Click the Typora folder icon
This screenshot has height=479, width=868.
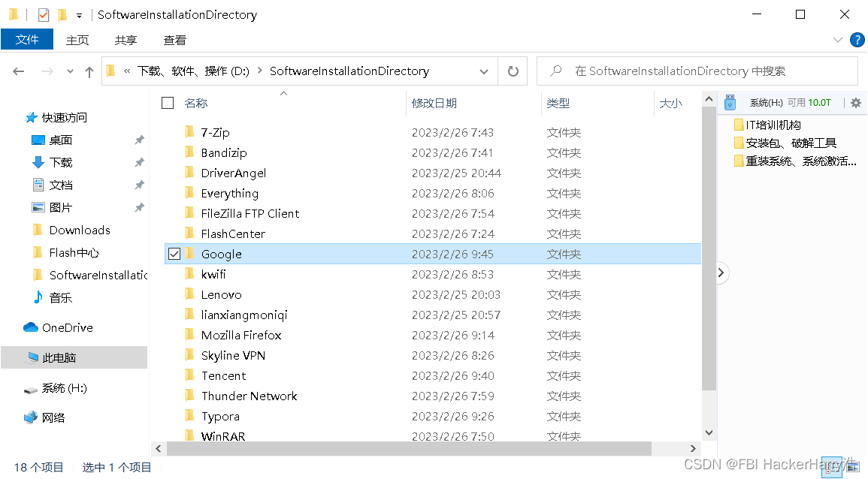pos(189,416)
